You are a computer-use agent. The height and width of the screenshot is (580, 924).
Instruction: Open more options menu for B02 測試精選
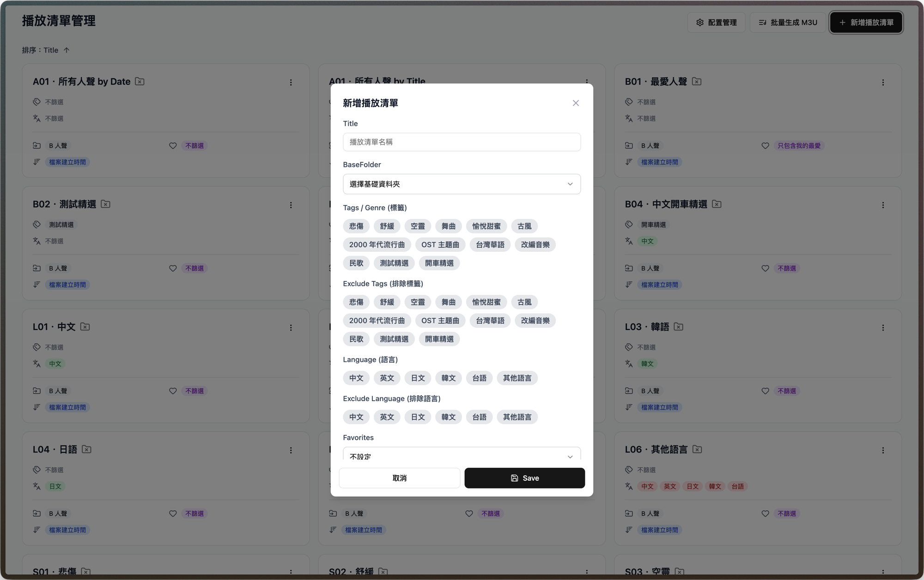pos(291,205)
